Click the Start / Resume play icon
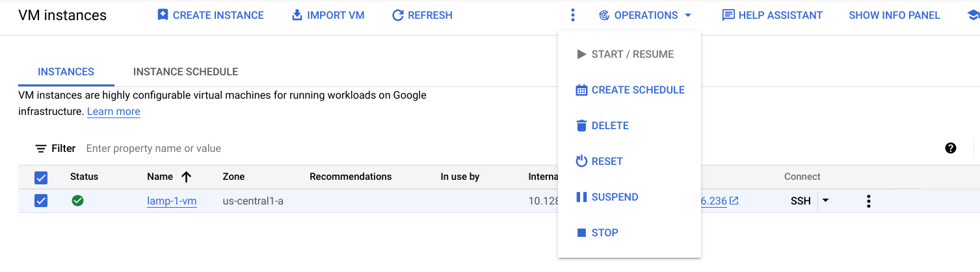 coord(581,54)
